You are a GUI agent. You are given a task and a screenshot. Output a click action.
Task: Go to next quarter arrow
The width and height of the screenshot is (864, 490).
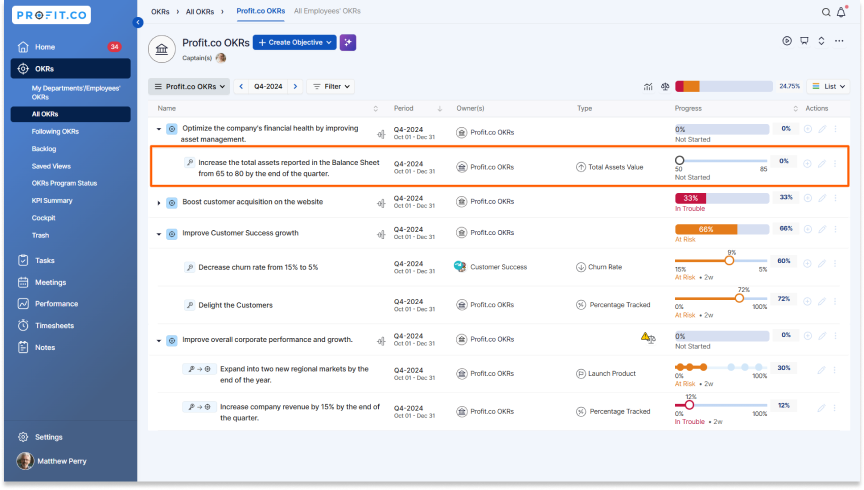coord(295,87)
